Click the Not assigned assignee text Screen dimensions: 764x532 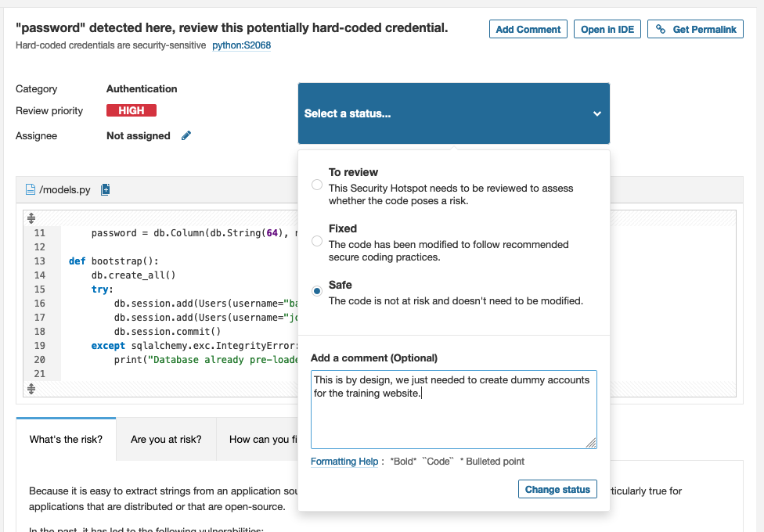(139, 136)
